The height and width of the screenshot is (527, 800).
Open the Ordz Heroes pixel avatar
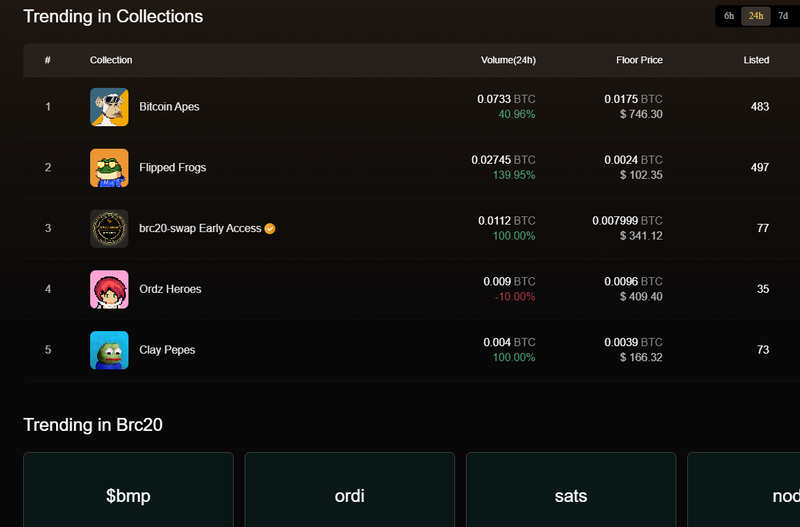pos(109,289)
